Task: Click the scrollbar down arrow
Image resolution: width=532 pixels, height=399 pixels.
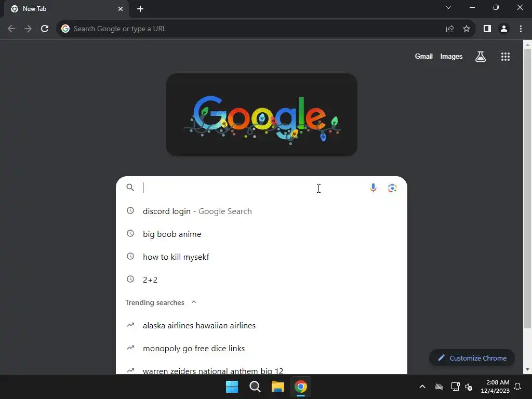Action: (x=527, y=369)
